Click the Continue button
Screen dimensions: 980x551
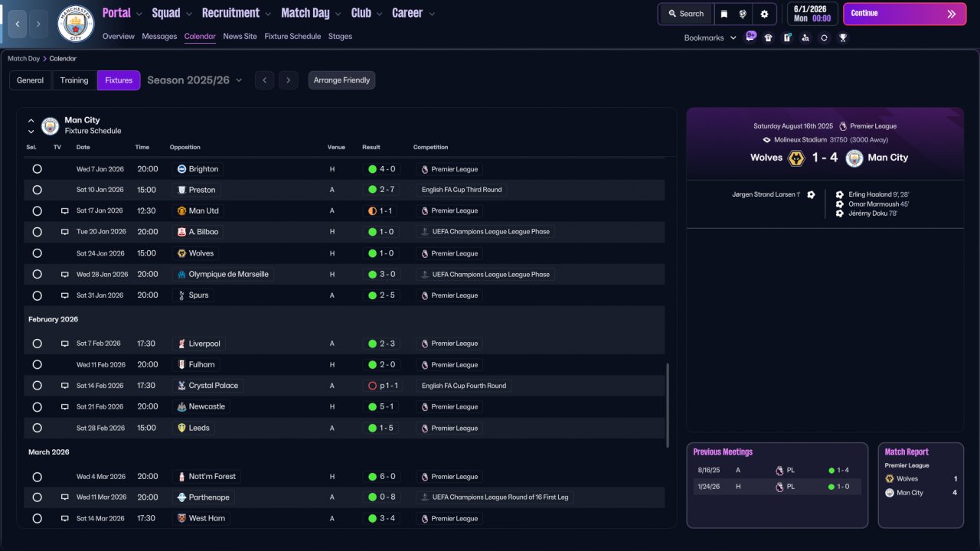pyautogui.click(x=904, y=14)
